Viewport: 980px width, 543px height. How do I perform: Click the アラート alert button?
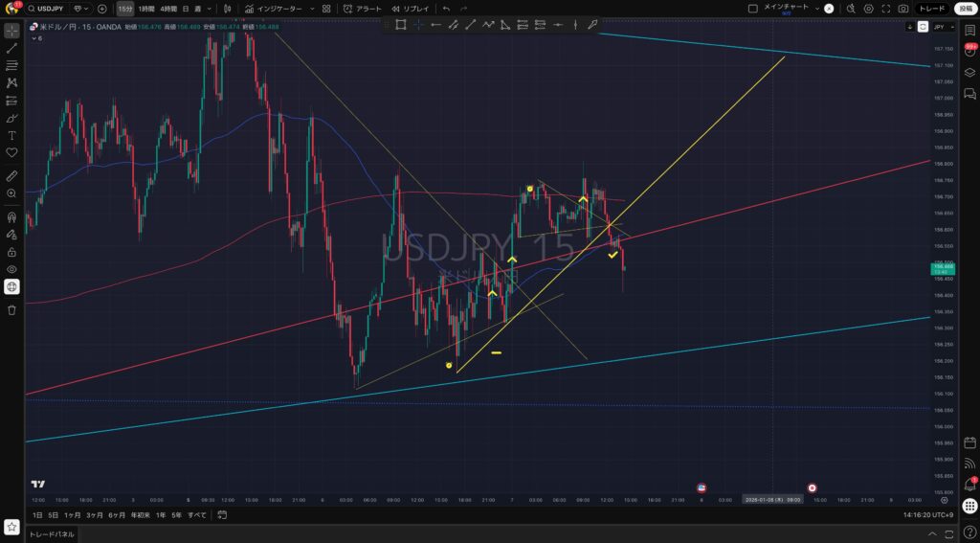(363, 9)
